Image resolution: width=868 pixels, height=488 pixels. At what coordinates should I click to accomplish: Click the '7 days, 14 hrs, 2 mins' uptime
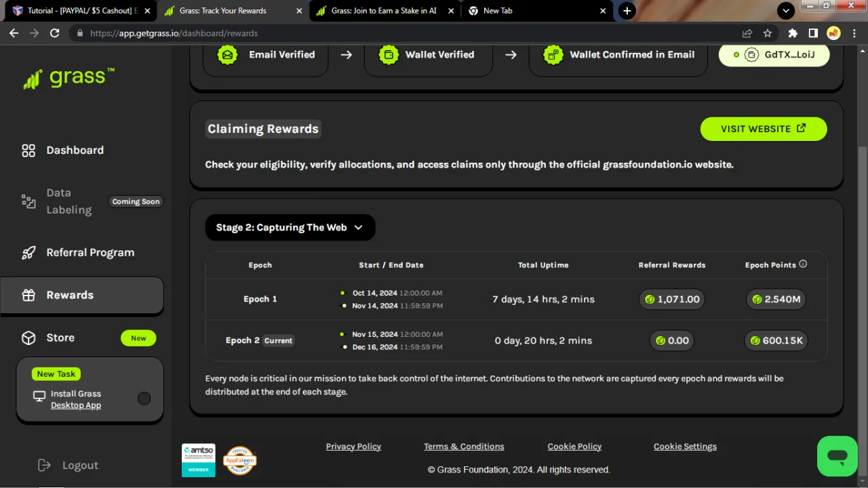click(543, 299)
